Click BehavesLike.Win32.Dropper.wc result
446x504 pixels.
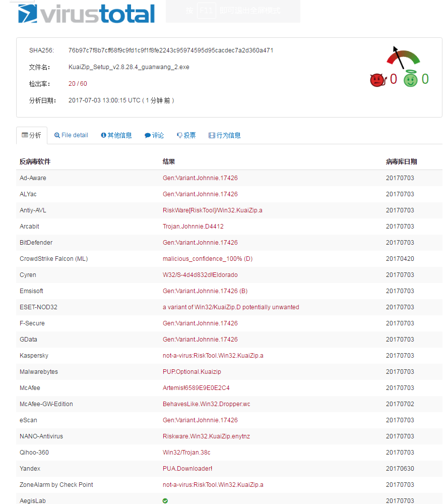point(206,404)
